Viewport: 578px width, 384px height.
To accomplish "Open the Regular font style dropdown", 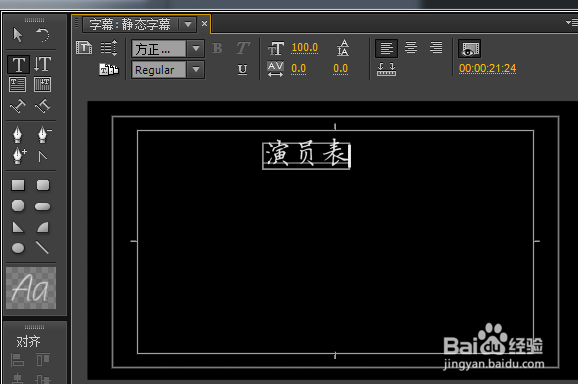I will click(x=196, y=69).
